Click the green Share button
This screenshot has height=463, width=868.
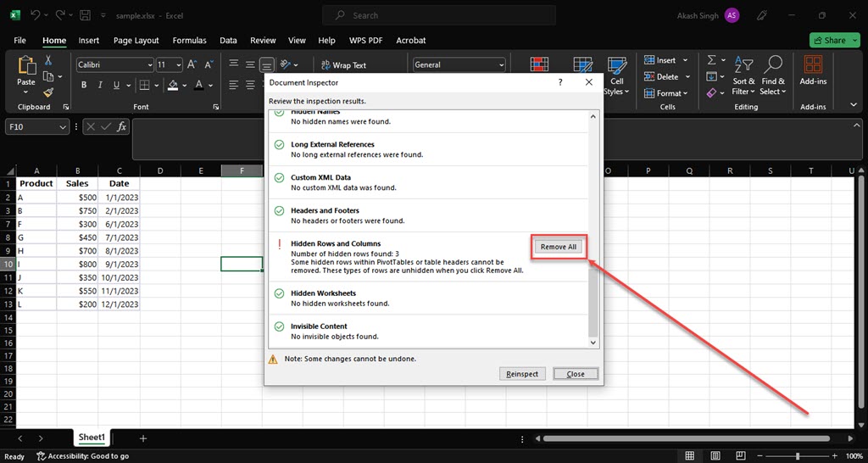click(x=835, y=41)
